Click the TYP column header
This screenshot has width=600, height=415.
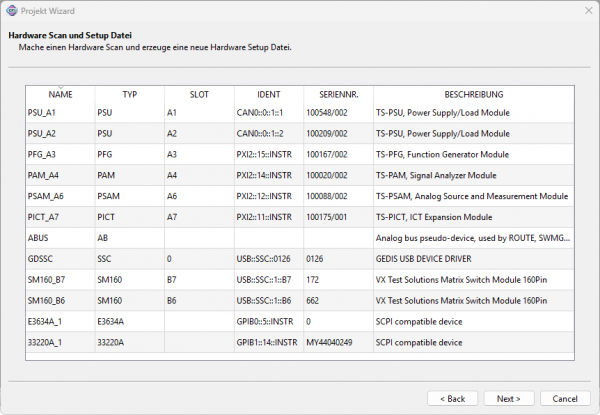point(129,94)
